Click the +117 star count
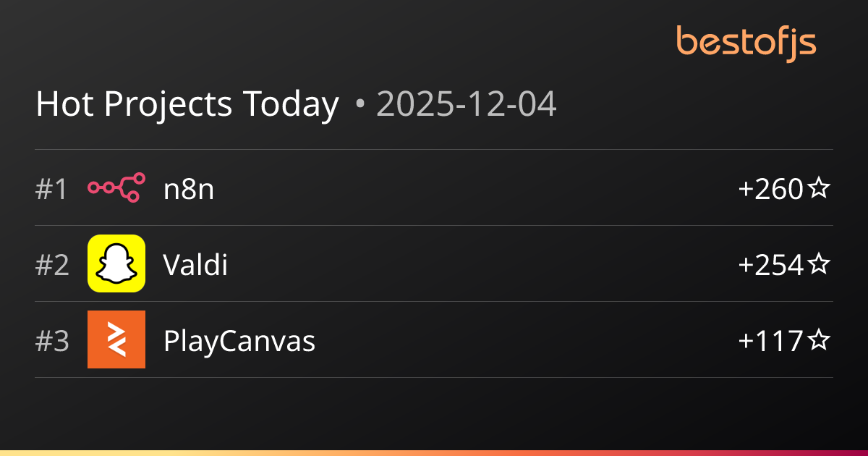868x456 pixels. (771, 341)
